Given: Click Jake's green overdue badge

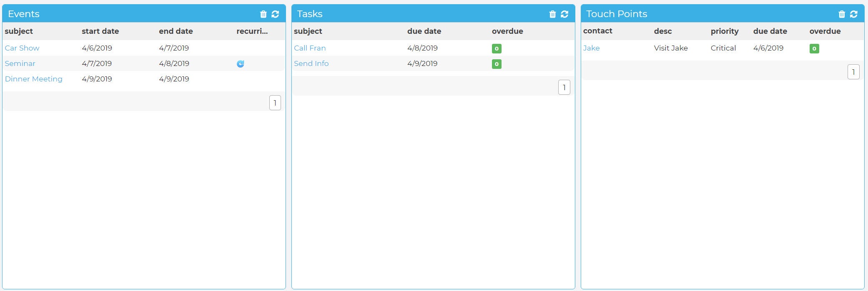Looking at the screenshot, I should click(814, 48).
